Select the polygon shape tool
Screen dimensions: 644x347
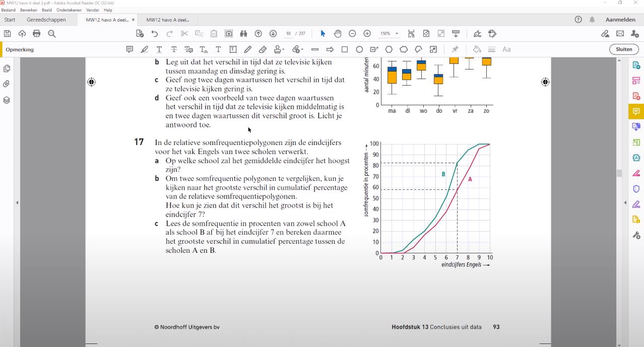389,49
